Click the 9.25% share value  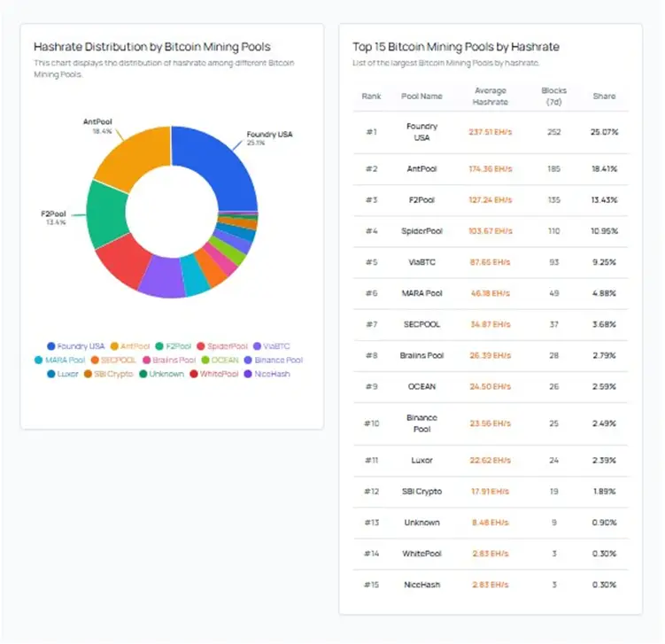(605, 262)
